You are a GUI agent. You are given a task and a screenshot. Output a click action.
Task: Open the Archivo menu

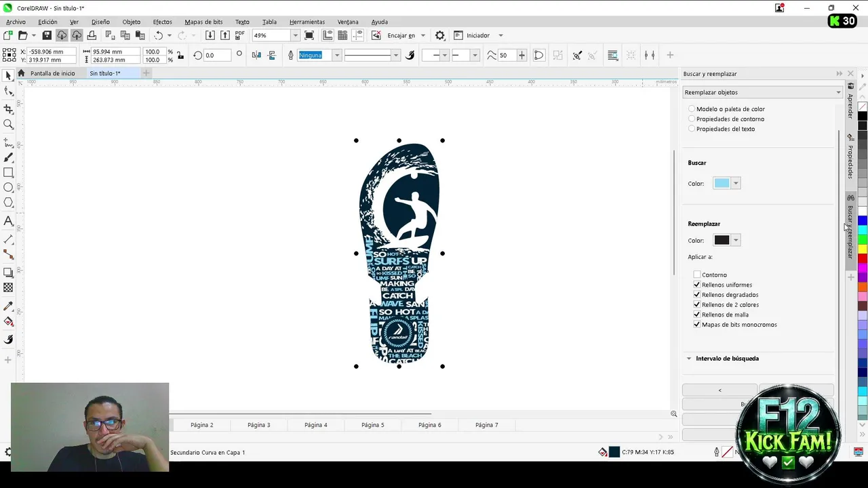tap(16, 22)
